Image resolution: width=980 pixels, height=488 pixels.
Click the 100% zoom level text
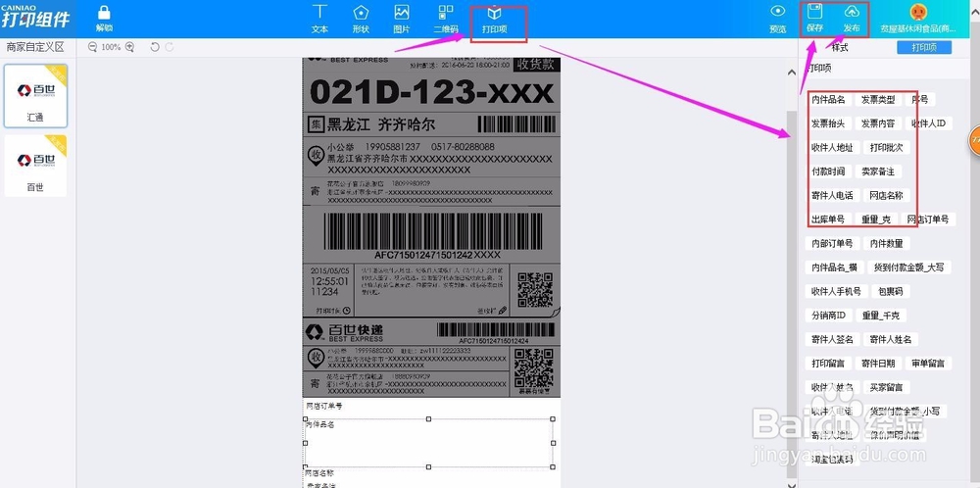pyautogui.click(x=111, y=47)
